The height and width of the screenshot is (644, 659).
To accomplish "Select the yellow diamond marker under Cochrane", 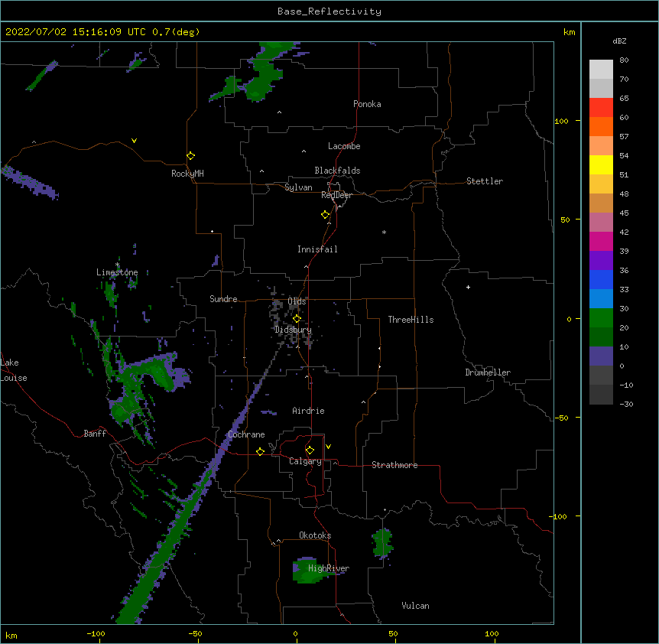I will 260,451.
